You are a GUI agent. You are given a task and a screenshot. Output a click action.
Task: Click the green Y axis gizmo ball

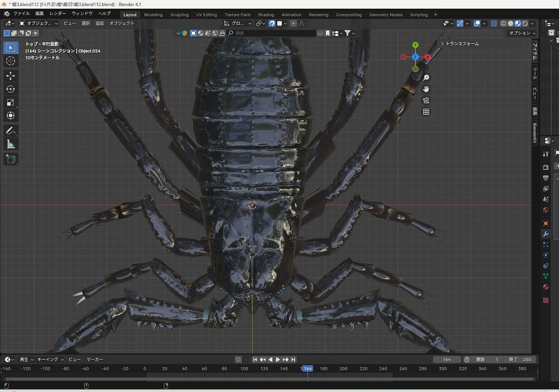415,45
